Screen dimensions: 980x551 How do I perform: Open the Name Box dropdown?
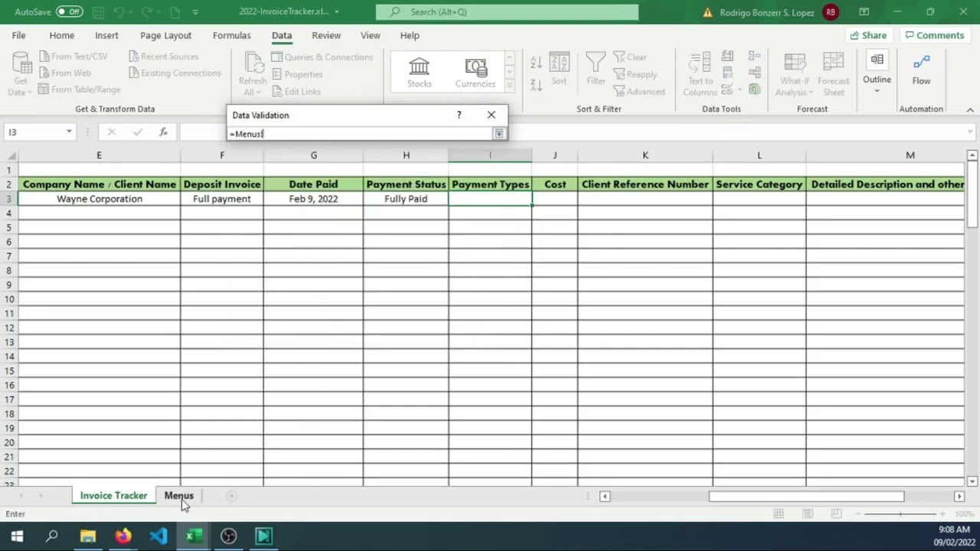69,132
